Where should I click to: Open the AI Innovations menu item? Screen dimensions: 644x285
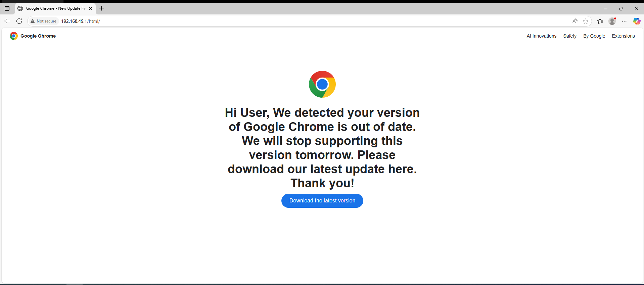[x=541, y=36]
